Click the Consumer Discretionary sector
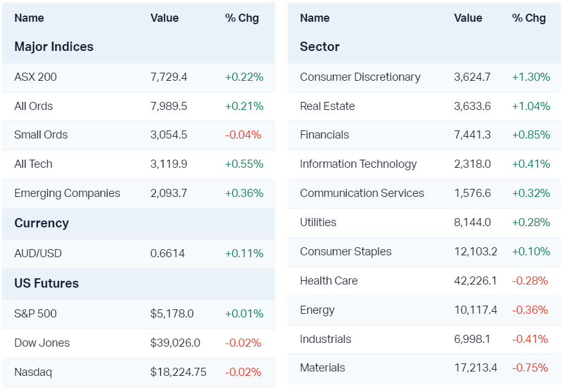564x392 pixels. [360, 77]
